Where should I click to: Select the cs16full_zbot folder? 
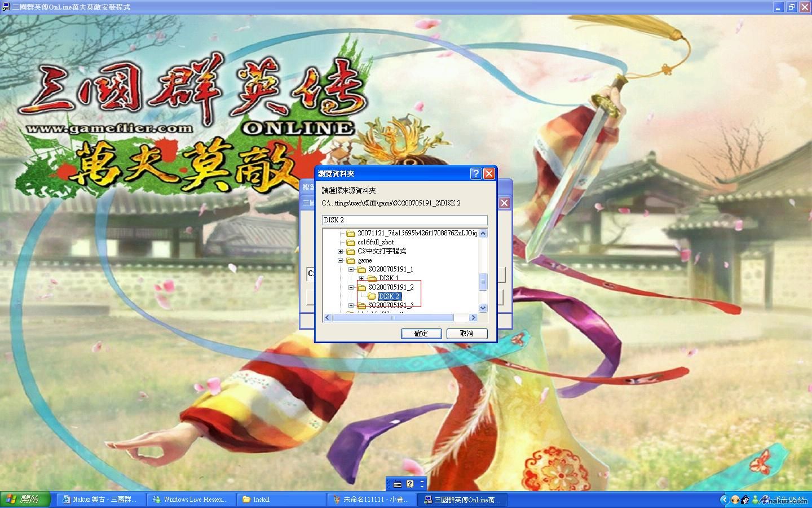tap(376, 242)
